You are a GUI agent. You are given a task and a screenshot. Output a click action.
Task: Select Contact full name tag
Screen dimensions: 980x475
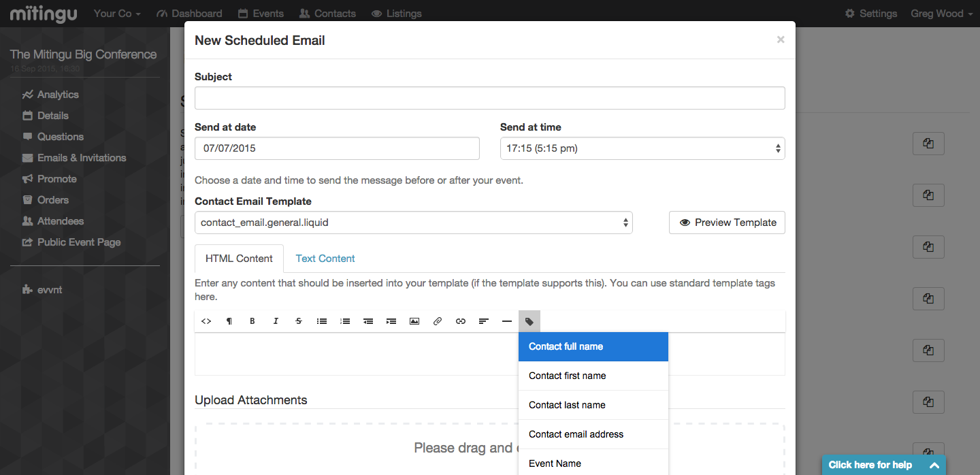[593, 346]
